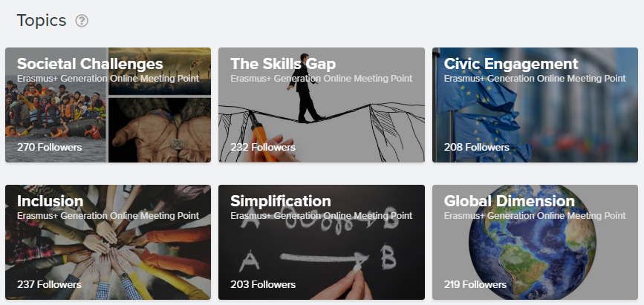644x305 pixels.
Task: Select the 232 Followers count on Skills Gap
Action: coord(263,147)
